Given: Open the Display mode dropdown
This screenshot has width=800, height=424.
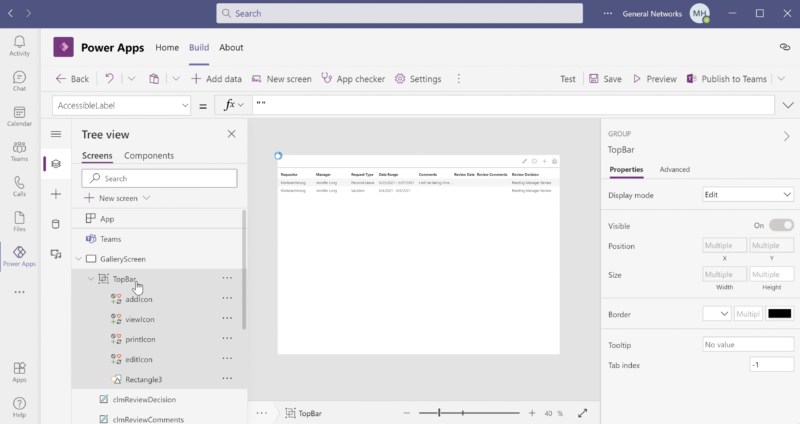Looking at the screenshot, I should coord(748,194).
